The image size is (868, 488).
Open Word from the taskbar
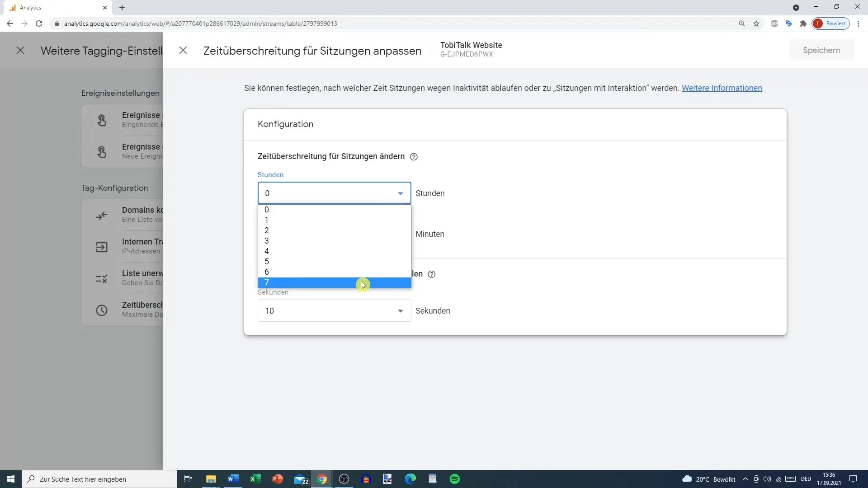[233, 479]
